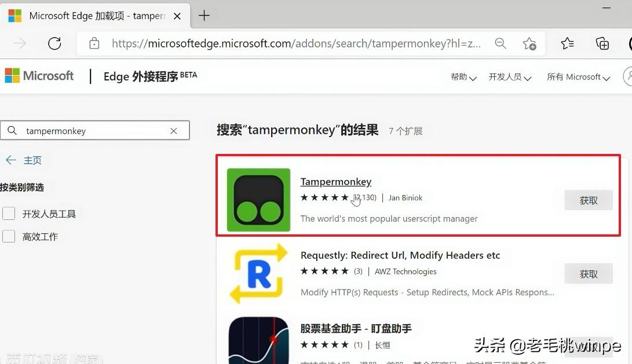
Task: Check the 高效工作 category filter
Action: [x=9, y=236]
